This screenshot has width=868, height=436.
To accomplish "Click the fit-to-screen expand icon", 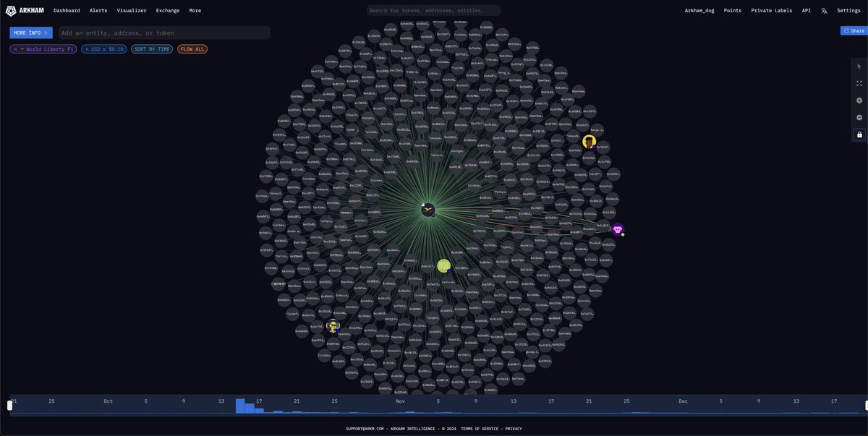I will [x=859, y=83].
